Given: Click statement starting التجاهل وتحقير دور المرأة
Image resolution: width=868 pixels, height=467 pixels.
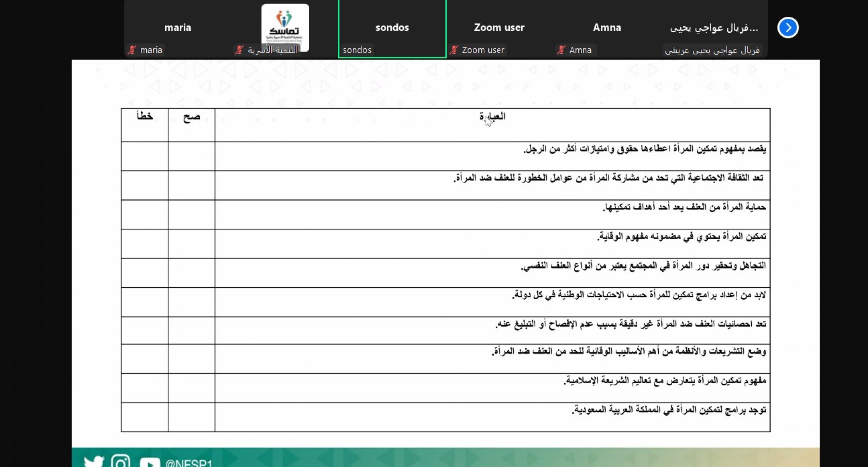Looking at the screenshot, I should 644,265.
